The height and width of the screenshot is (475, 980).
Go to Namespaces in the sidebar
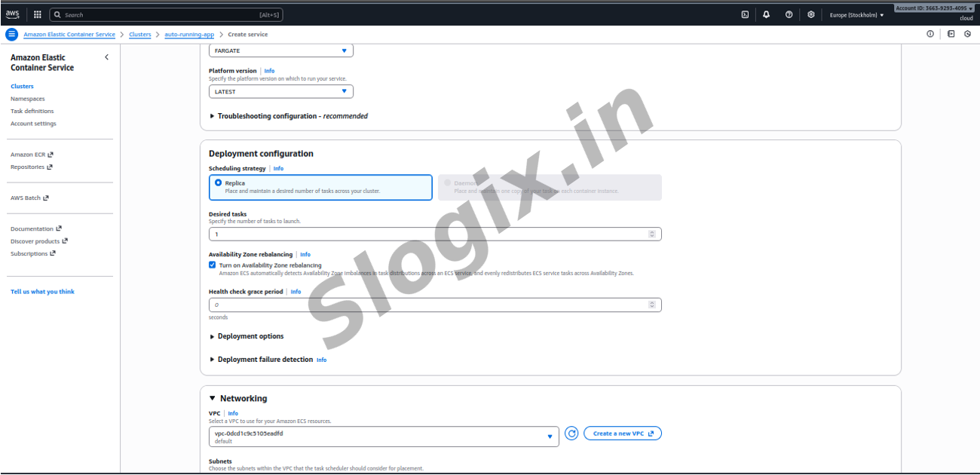tap(28, 99)
